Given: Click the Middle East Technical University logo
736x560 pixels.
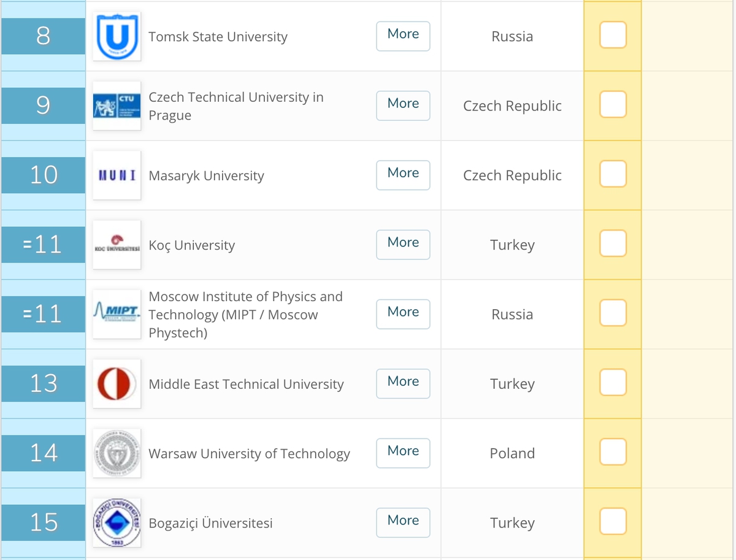Looking at the screenshot, I should click(x=117, y=384).
